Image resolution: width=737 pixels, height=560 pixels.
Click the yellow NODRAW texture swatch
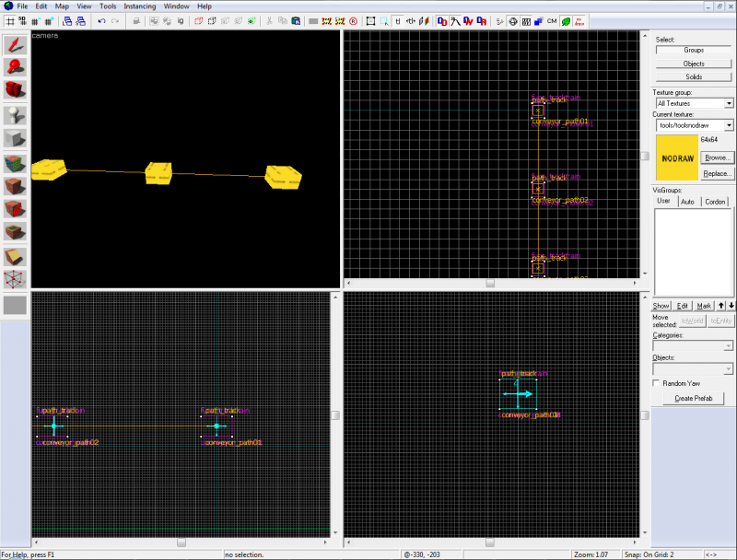[675, 157]
